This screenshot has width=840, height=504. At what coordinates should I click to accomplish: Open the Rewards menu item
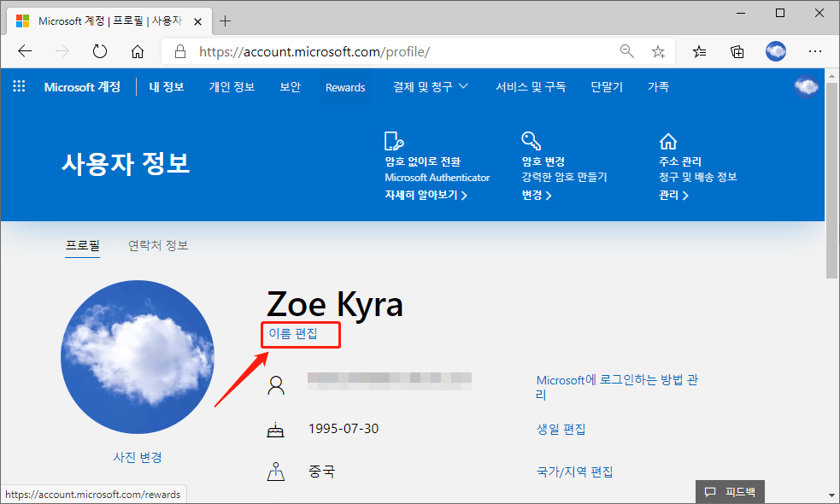point(345,87)
